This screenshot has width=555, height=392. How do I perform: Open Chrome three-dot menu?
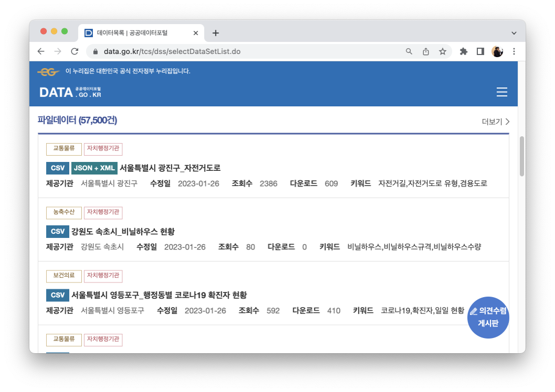(x=514, y=51)
